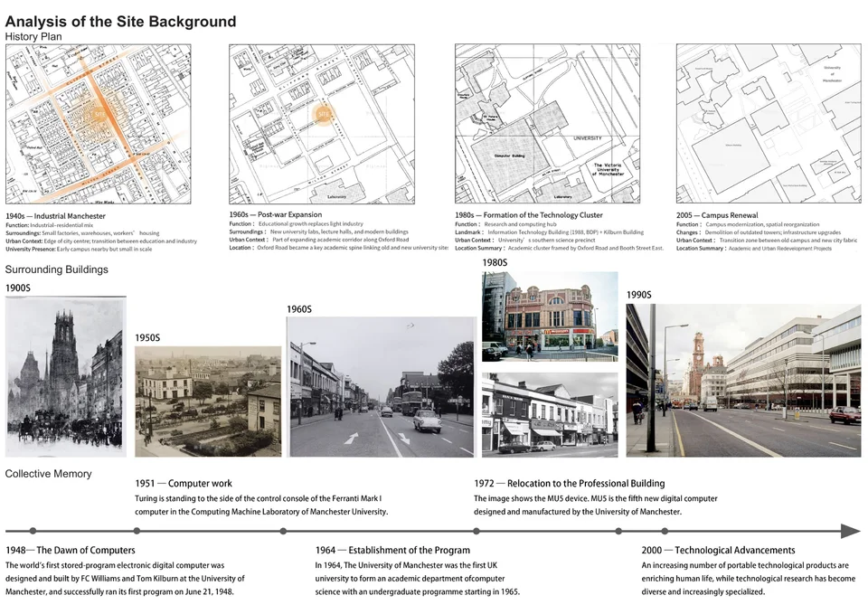Select the 1950S sepia square photo
Screen dimensions: 868x614
(208, 401)
